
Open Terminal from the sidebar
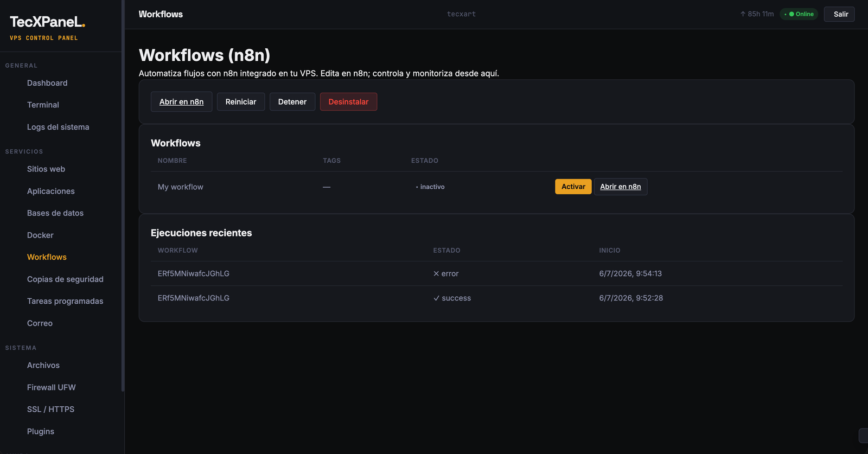[x=43, y=105]
